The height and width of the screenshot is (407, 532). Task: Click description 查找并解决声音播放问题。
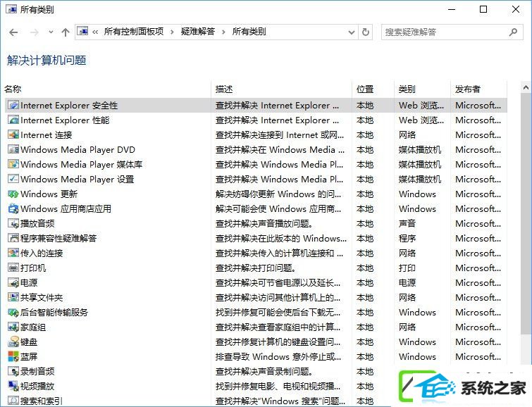tap(264, 223)
